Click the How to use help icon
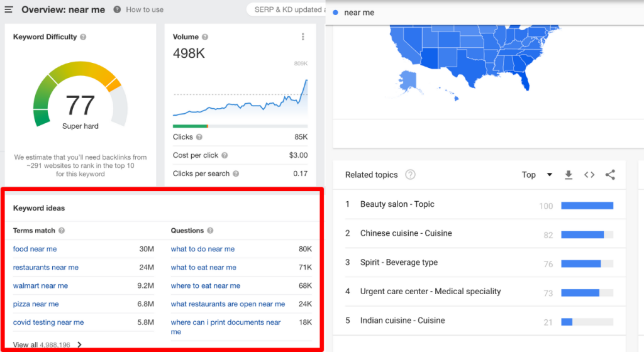644x352 pixels. tap(118, 9)
